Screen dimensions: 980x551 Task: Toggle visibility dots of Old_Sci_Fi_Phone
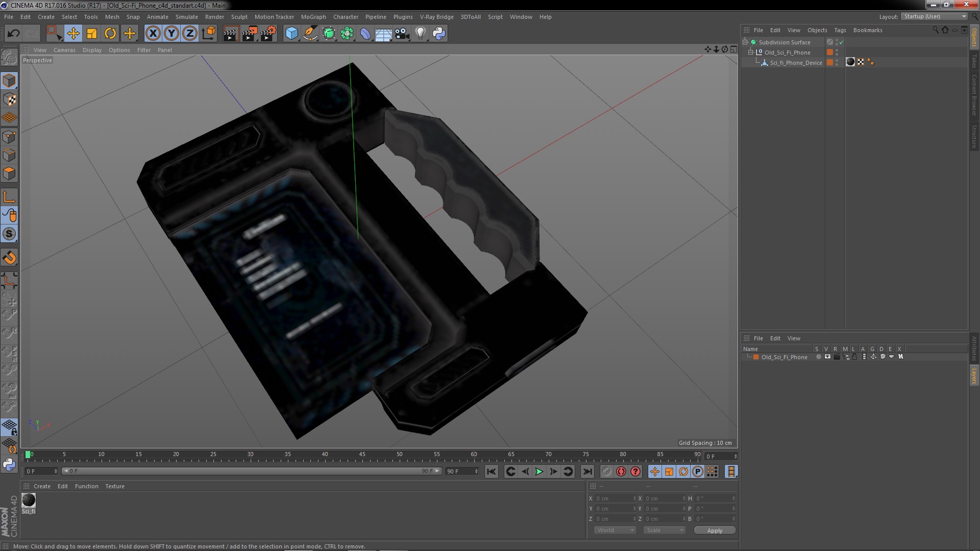(x=837, y=52)
